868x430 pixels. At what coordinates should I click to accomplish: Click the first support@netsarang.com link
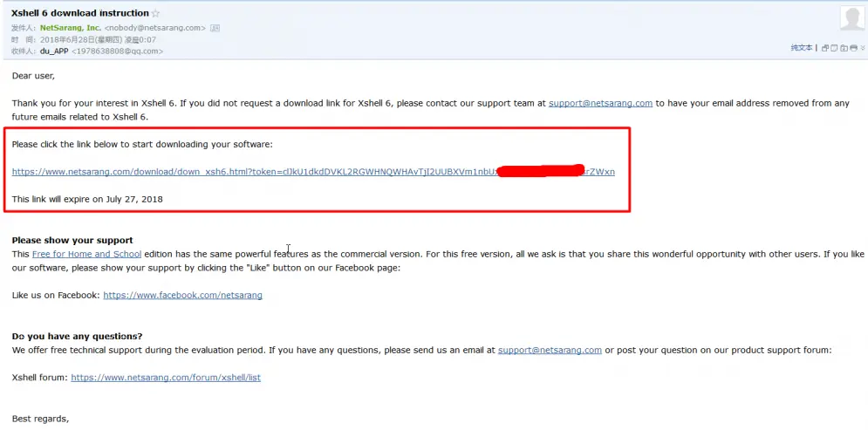[x=600, y=103]
